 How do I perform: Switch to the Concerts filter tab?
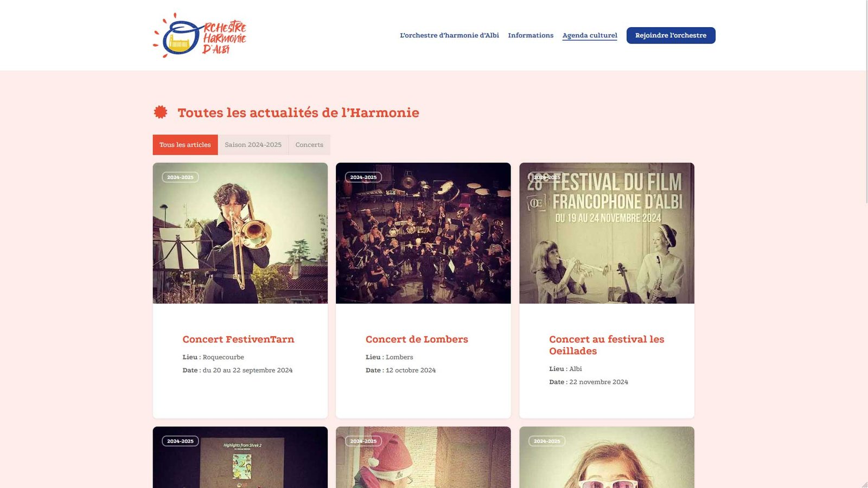[x=309, y=145]
